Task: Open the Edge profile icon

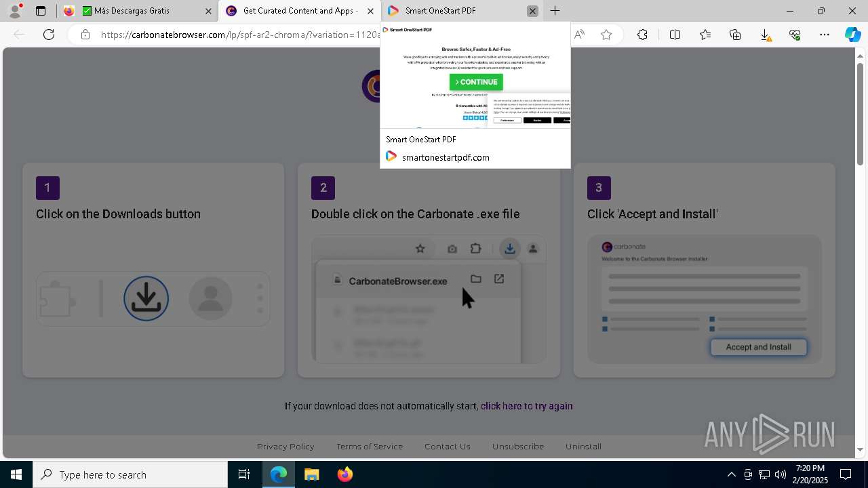Action: (x=15, y=11)
